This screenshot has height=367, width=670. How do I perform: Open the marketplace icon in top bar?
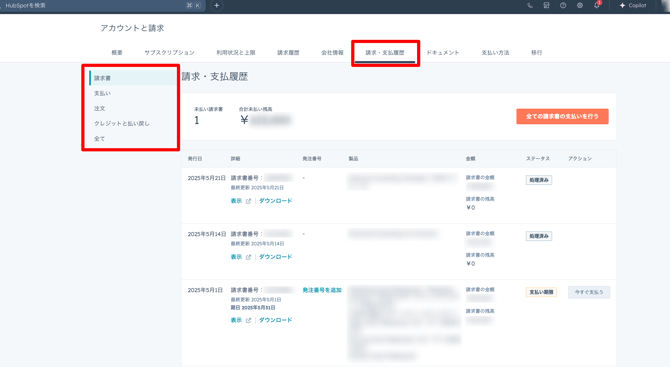coord(547,6)
